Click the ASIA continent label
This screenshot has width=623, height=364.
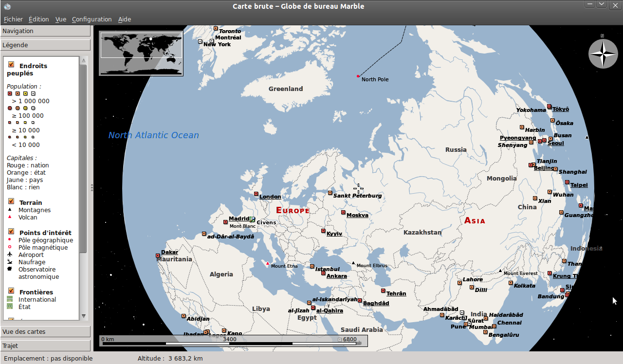point(475,220)
